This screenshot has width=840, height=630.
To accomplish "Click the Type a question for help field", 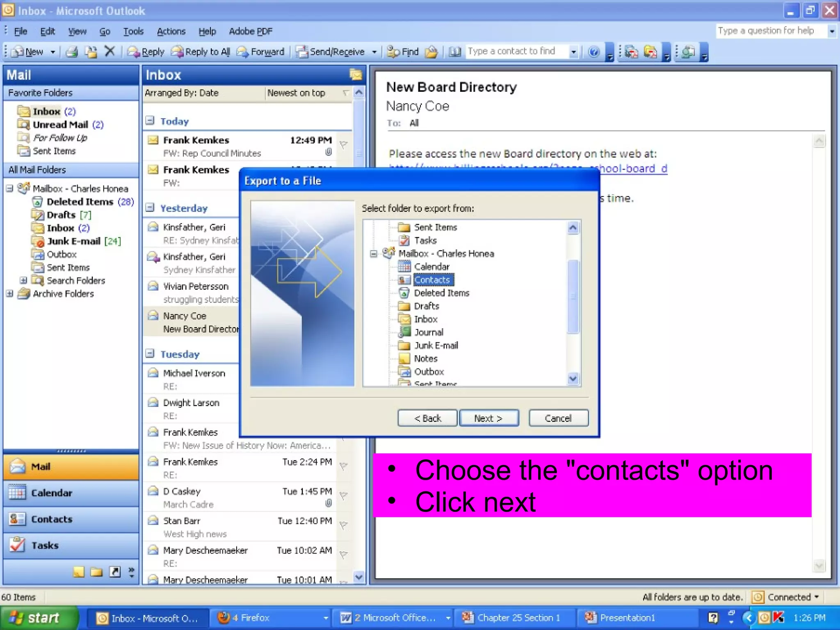I will 772,31.
